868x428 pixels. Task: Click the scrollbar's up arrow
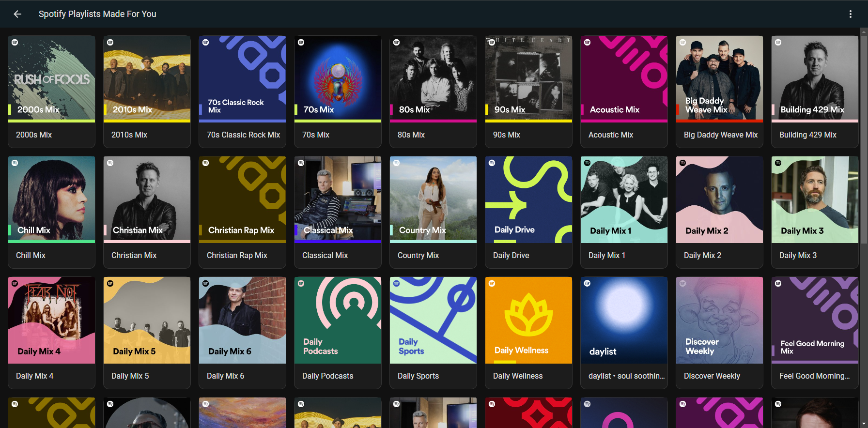(864, 31)
